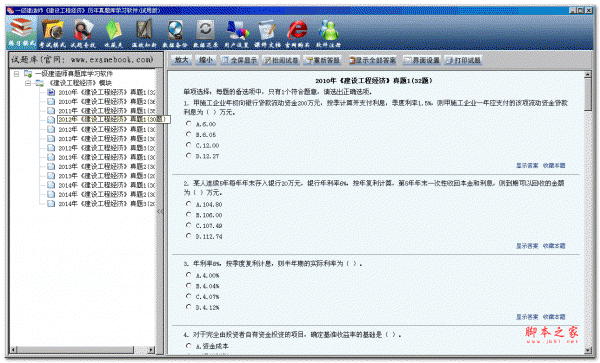600x363 pixels.
Task: Click the question pane scroll down arrow
Action: point(588,350)
